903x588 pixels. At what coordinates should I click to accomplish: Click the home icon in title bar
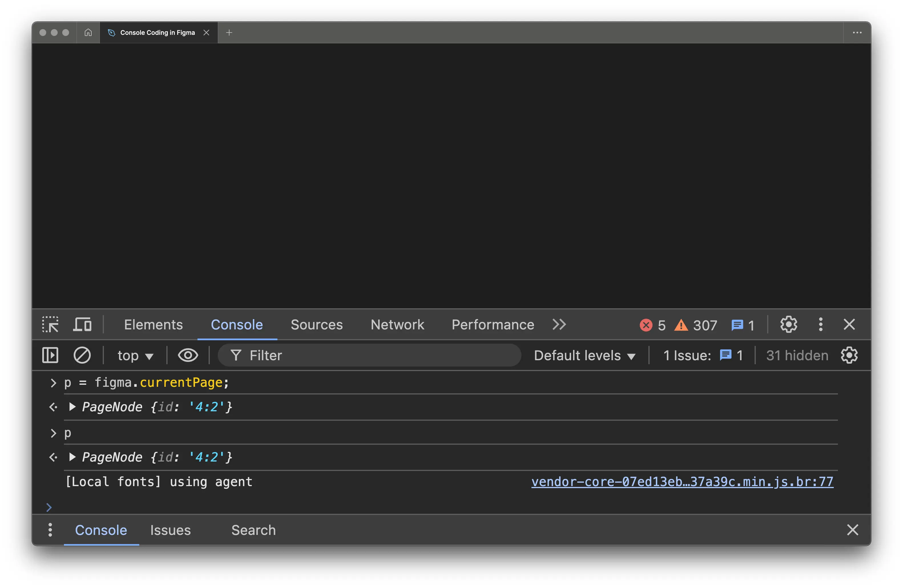(88, 33)
